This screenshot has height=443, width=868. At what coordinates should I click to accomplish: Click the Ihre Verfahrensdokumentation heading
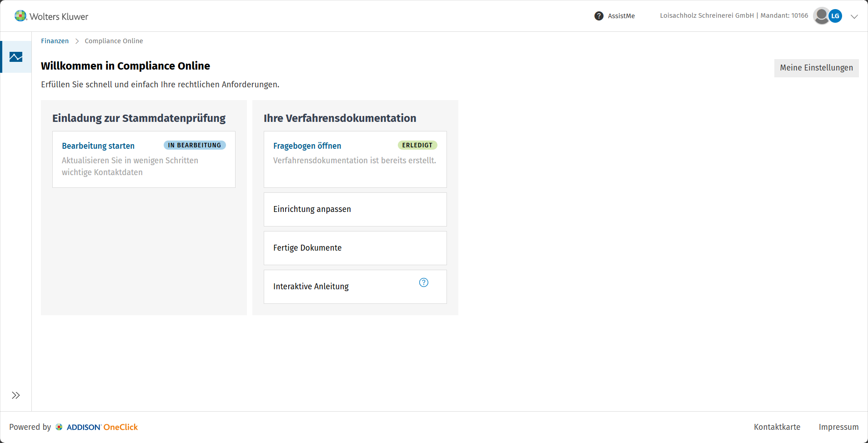(340, 118)
